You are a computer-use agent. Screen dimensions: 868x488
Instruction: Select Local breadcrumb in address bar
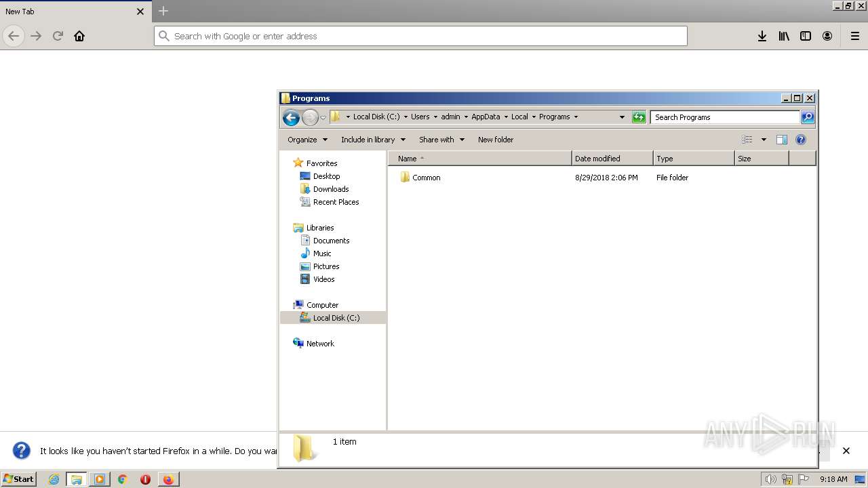point(519,117)
